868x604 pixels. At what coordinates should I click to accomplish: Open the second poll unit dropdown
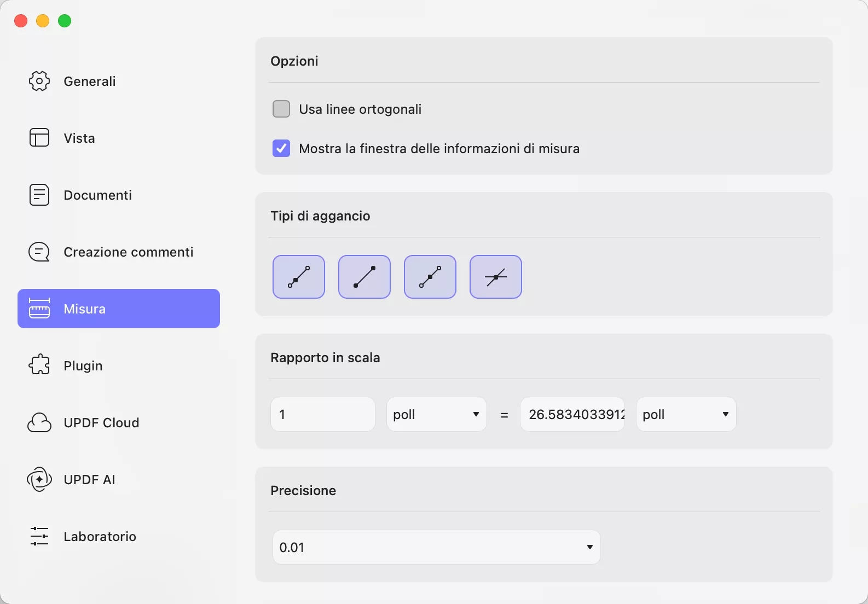point(686,414)
